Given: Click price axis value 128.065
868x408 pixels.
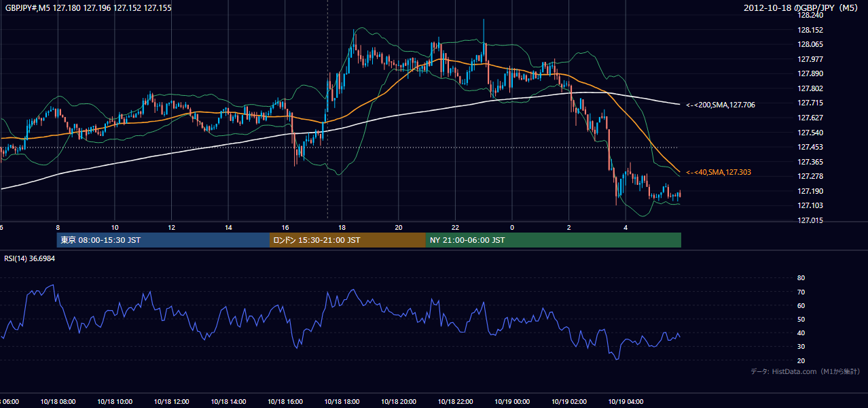Looking at the screenshot, I should click(809, 44).
